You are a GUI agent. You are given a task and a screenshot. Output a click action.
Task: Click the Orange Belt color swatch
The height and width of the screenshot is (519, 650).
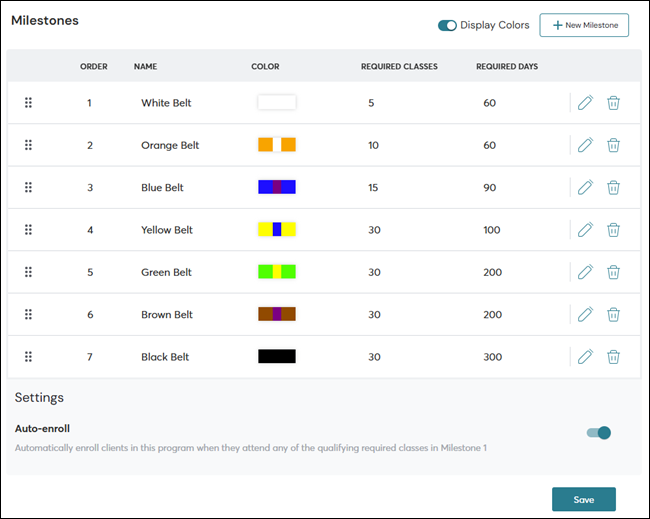pos(277,145)
